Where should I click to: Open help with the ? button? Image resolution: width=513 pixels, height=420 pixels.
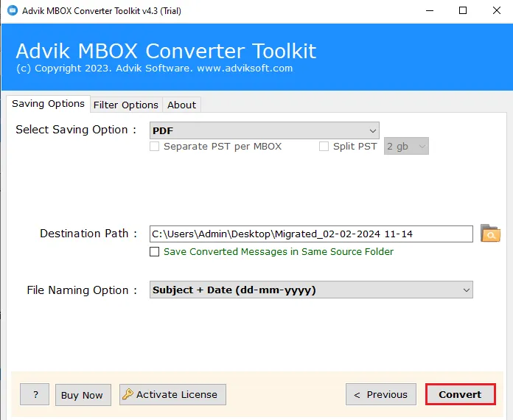[35, 394]
